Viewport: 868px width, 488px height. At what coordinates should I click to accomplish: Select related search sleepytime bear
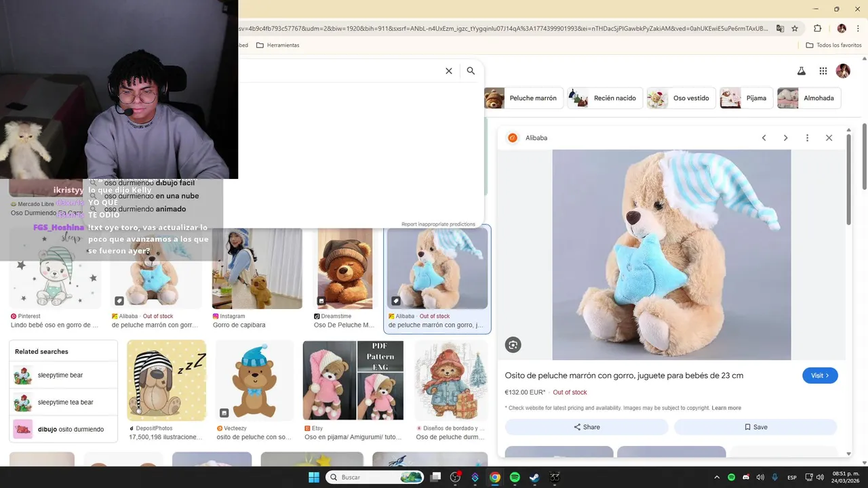tap(64, 375)
